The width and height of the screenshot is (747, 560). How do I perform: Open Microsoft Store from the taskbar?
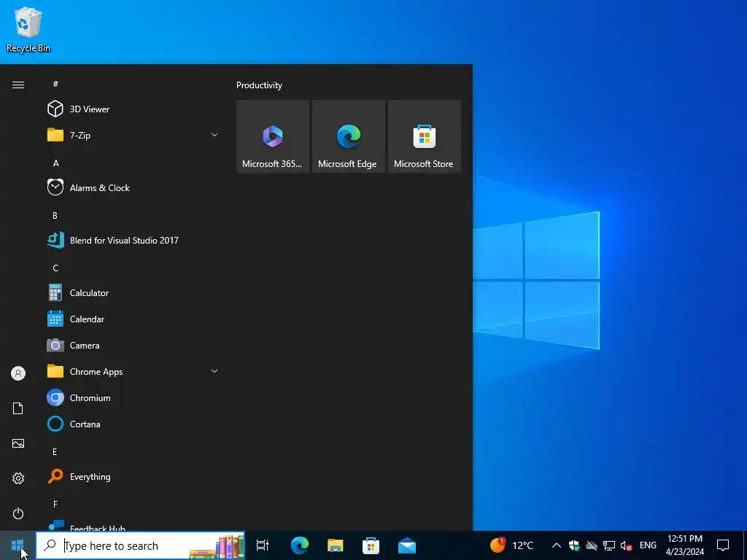371,545
